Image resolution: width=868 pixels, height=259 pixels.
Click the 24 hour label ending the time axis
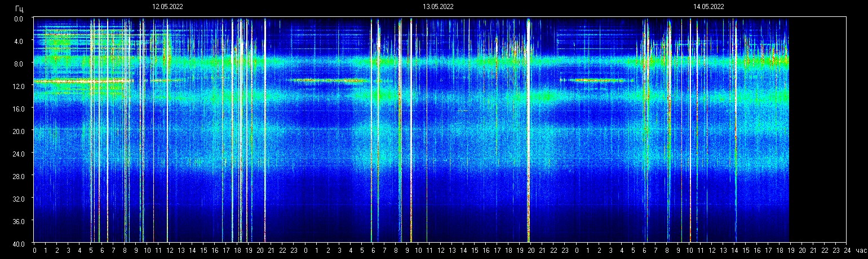click(847, 251)
